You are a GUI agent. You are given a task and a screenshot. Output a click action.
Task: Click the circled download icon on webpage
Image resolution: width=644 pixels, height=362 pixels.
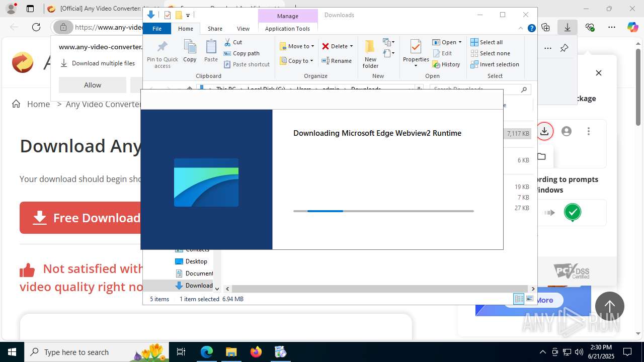tap(544, 131)
